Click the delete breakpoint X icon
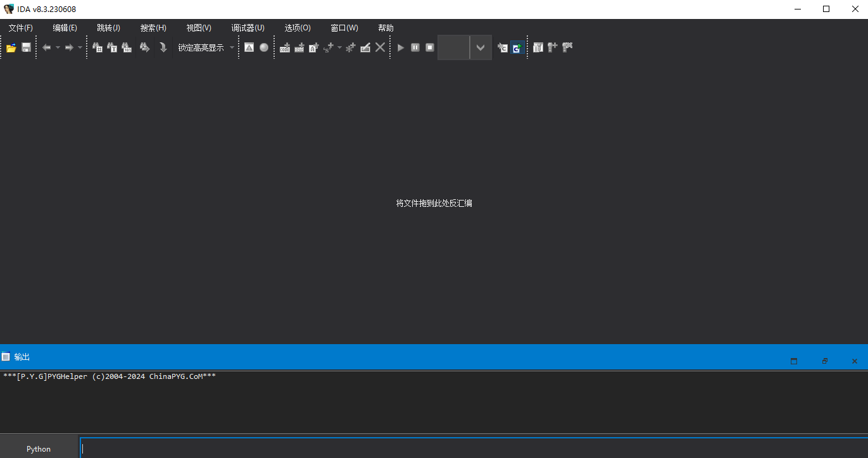Image resolution: width=868 pixels, height=458 pixels. (567, 47)
